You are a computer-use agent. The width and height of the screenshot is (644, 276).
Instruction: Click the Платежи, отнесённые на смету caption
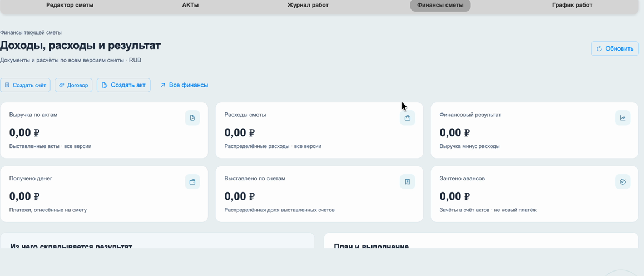[48, 210]
